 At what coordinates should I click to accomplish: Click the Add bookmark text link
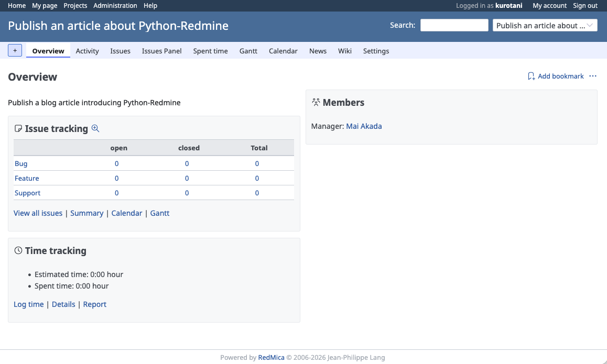pos(560,76)
